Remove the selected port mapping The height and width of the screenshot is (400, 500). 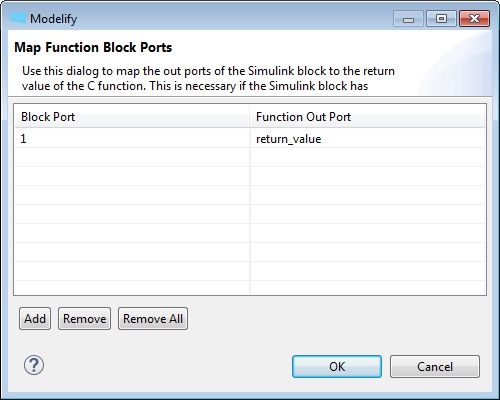click(x=84, y=319)
